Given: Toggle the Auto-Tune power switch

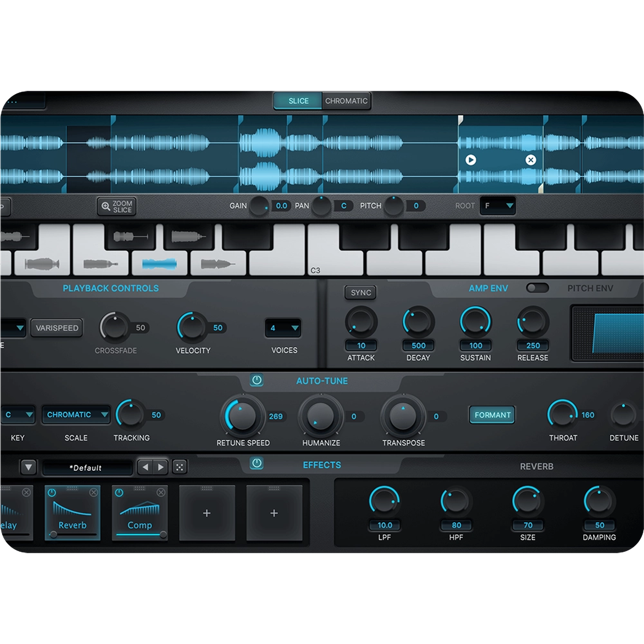Looking at the screenshot, I should (257, 380).
